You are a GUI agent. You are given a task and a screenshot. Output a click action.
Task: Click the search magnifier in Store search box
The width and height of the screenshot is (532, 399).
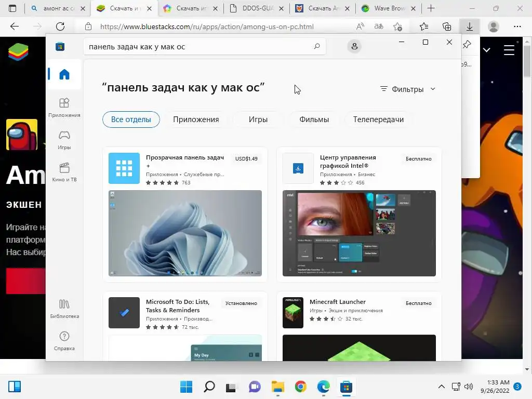316,46
